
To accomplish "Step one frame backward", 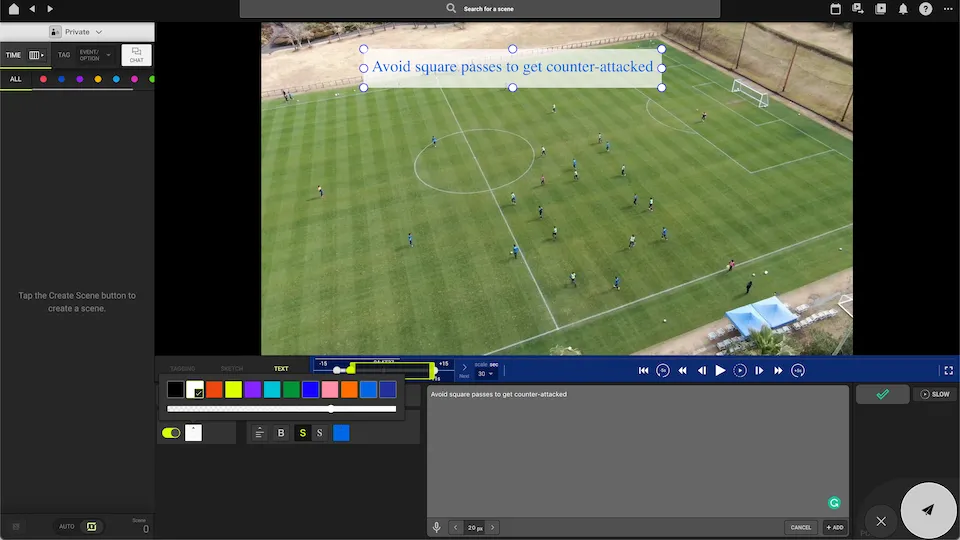I will pos(702,370).
